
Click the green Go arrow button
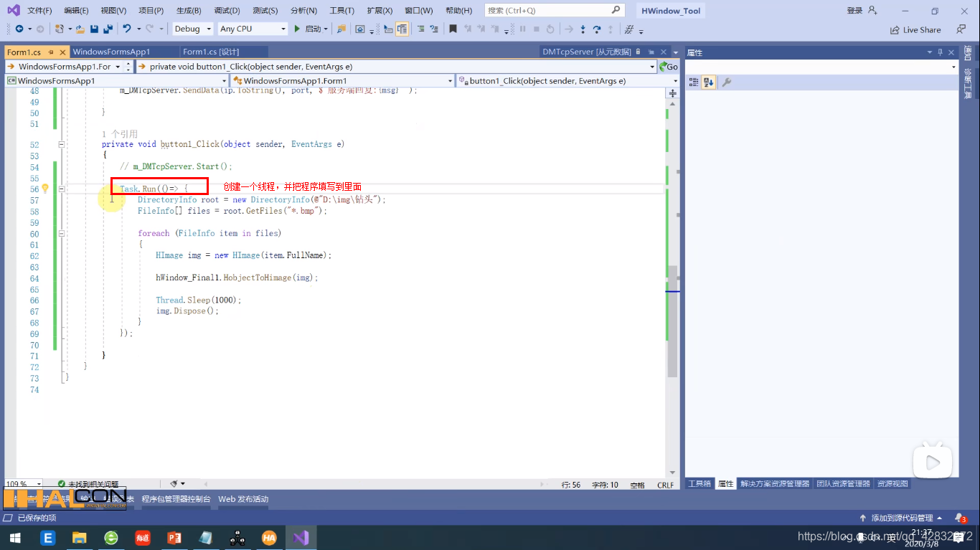click(669, 66)
